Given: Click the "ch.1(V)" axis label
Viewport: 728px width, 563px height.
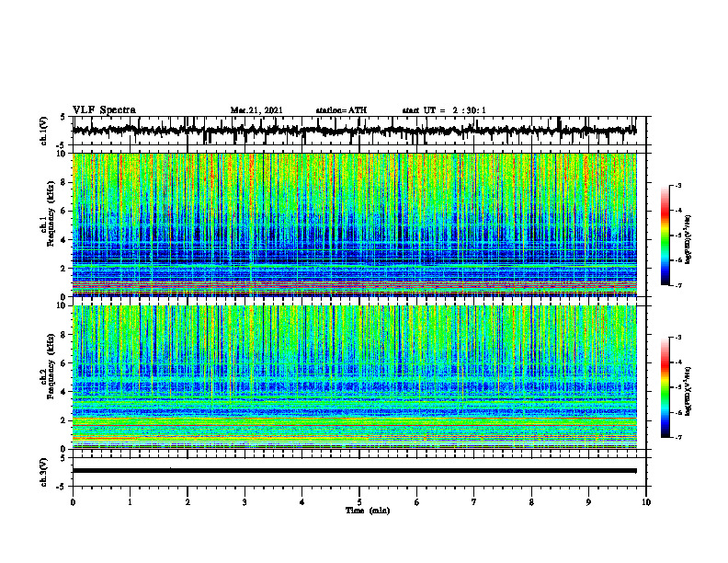Looking at the screenshot, I should [44, 131].
